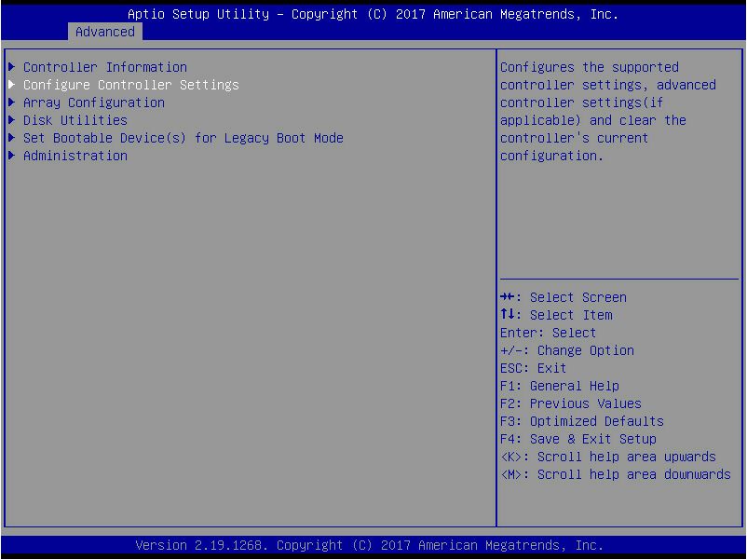Click arrow beside Disk Utilities
Viewport: 747px width, 560px height.
click(x=12, y=119)
